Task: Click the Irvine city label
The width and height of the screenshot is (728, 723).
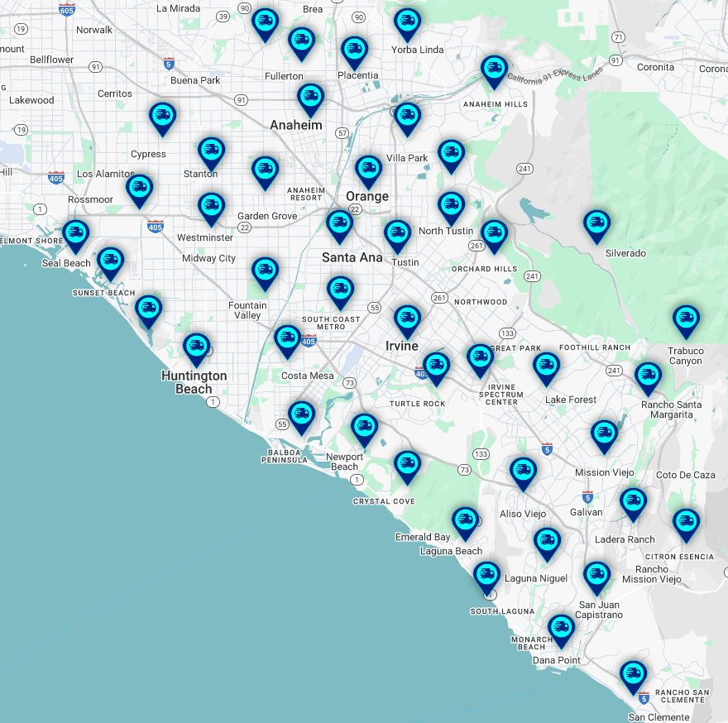Action: tap(401, 346)
